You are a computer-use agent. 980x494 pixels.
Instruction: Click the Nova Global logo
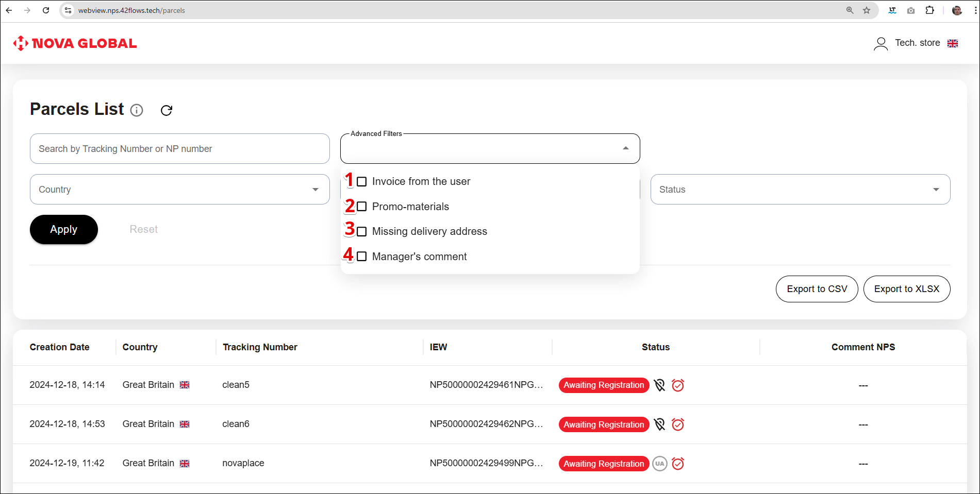coord(75,43)
